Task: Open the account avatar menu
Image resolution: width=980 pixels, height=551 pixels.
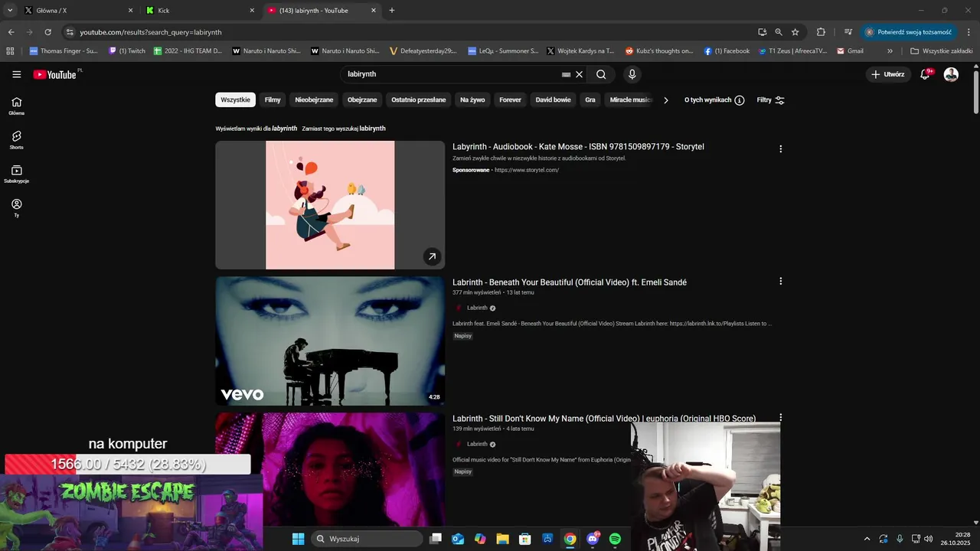Action: point(951,74)
